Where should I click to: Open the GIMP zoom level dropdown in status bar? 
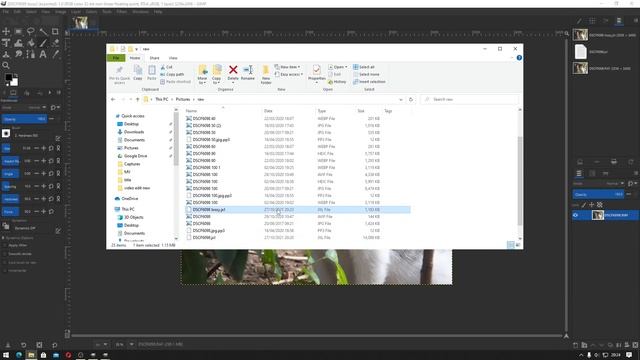coord(131,344)
